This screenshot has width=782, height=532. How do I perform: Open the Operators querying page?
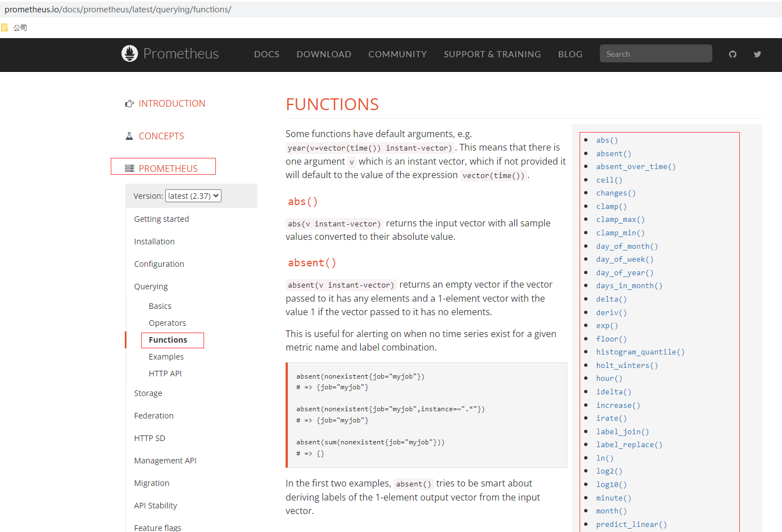(168, 323)
